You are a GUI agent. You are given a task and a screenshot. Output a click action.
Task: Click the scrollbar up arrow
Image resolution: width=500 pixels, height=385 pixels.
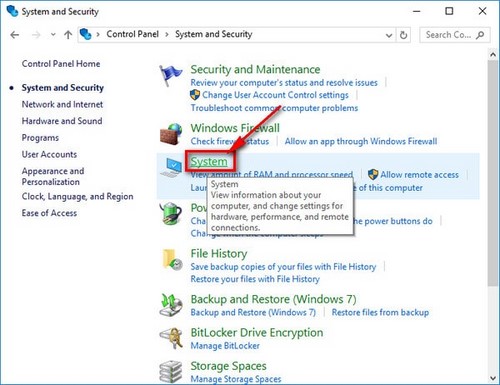493,54
